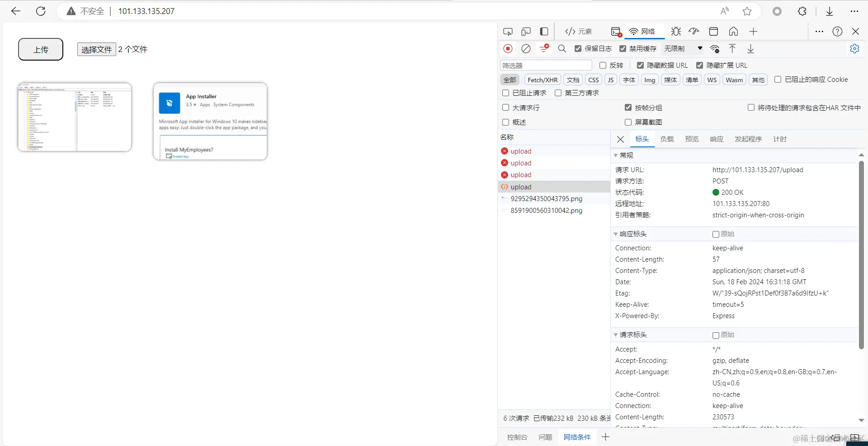The height and width of the screenshot is (446, 868).
Task: Close the request details panel X
Action: 621,140
